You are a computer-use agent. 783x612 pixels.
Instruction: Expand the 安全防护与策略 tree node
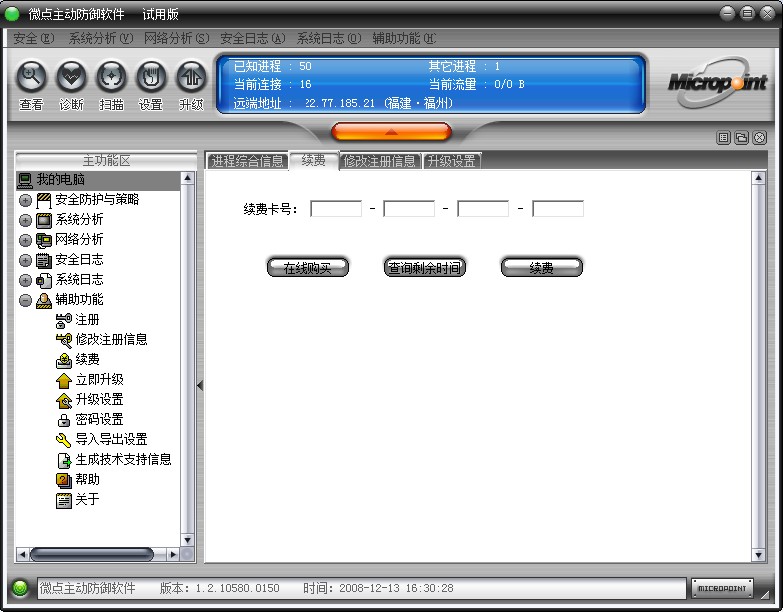point(25,201)
